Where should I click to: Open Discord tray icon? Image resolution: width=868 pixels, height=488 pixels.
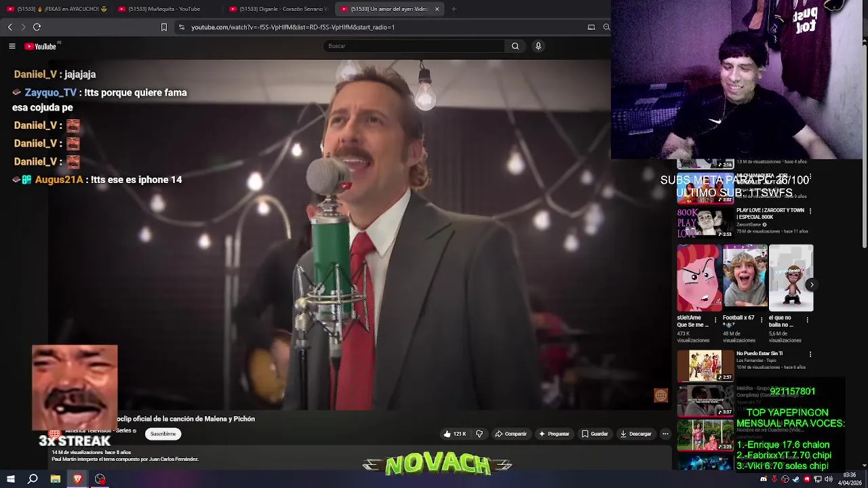point(764,479)
